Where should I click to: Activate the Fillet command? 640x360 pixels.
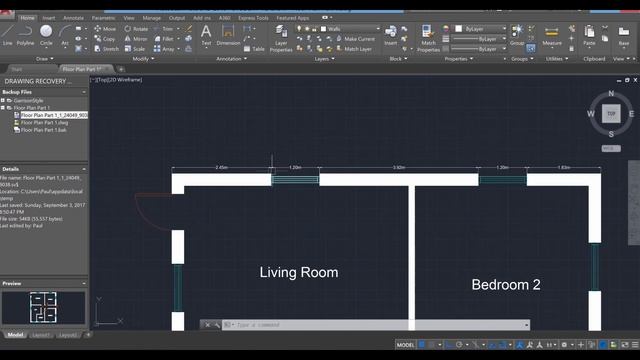(164, 39)
